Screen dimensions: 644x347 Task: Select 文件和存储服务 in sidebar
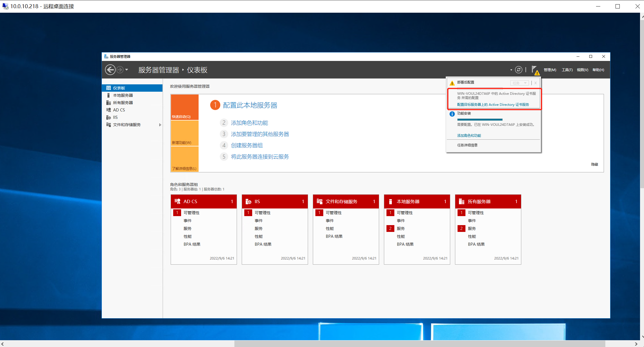(x=132, y=125)
